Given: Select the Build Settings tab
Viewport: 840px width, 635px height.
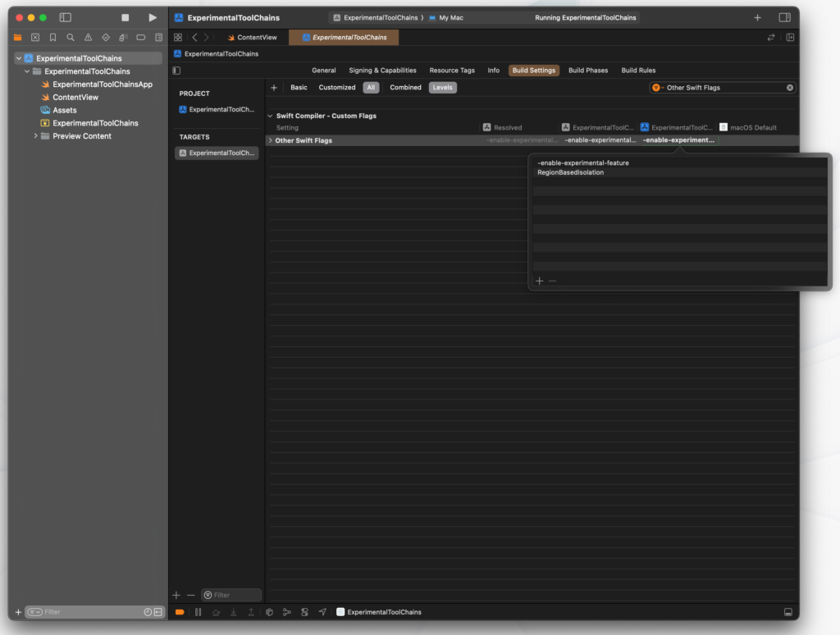Looking at the screenshot, I should coord(533,71).
